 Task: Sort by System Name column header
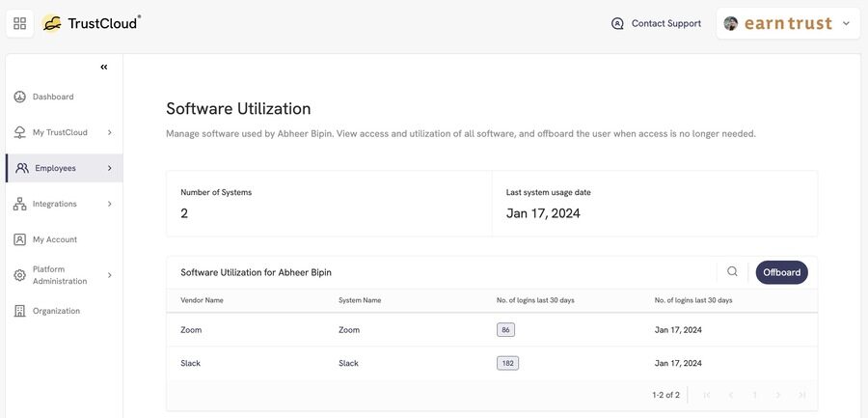coord(360,300)
